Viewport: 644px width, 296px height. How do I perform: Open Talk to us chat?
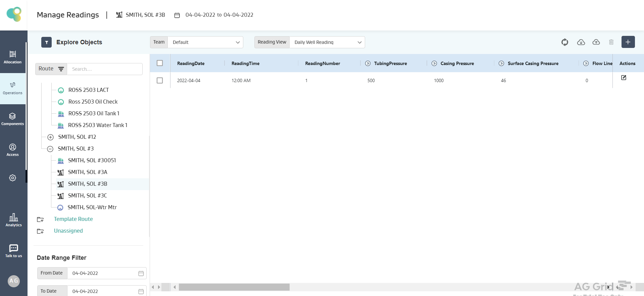click(13, 251)
